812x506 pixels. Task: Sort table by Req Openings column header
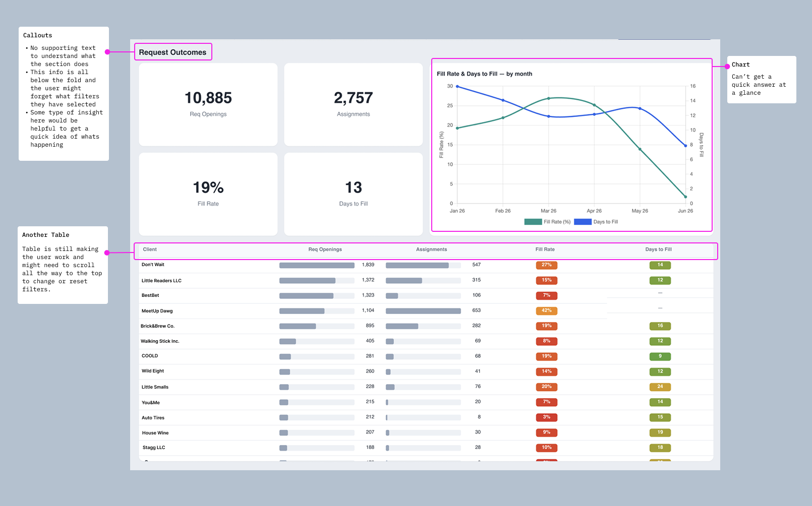tap(325, 249)
